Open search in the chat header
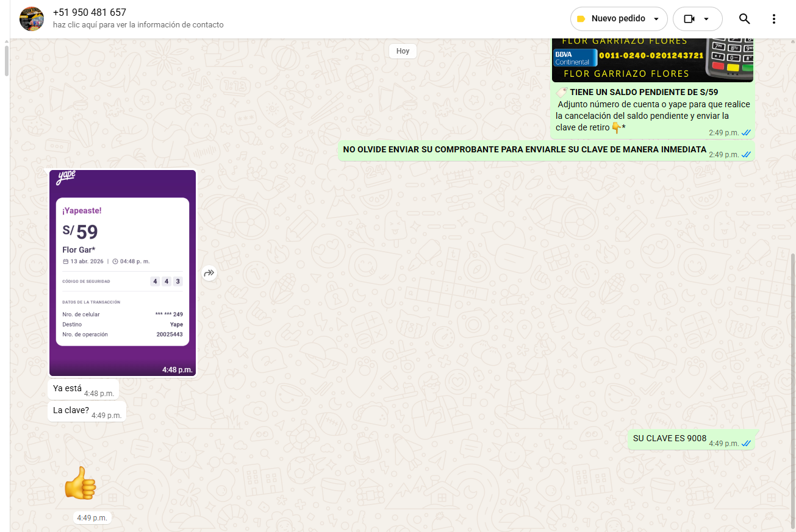796x532 pixels. 744,19
